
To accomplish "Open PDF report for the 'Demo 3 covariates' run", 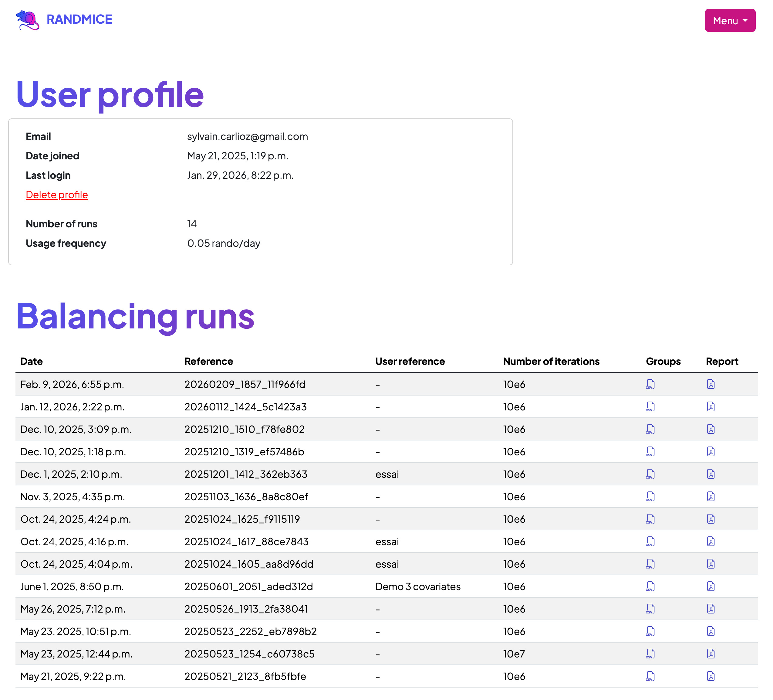I will click(x=711, y=586).
